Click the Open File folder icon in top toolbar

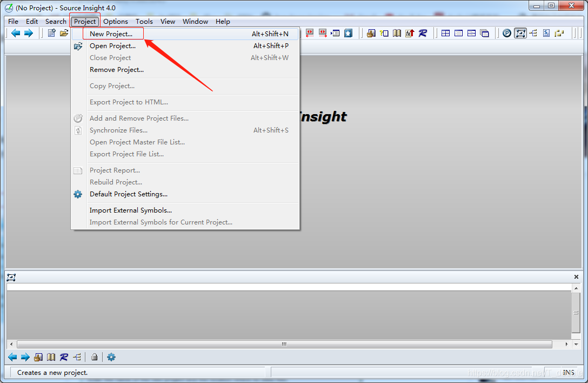tap(64, 33)
